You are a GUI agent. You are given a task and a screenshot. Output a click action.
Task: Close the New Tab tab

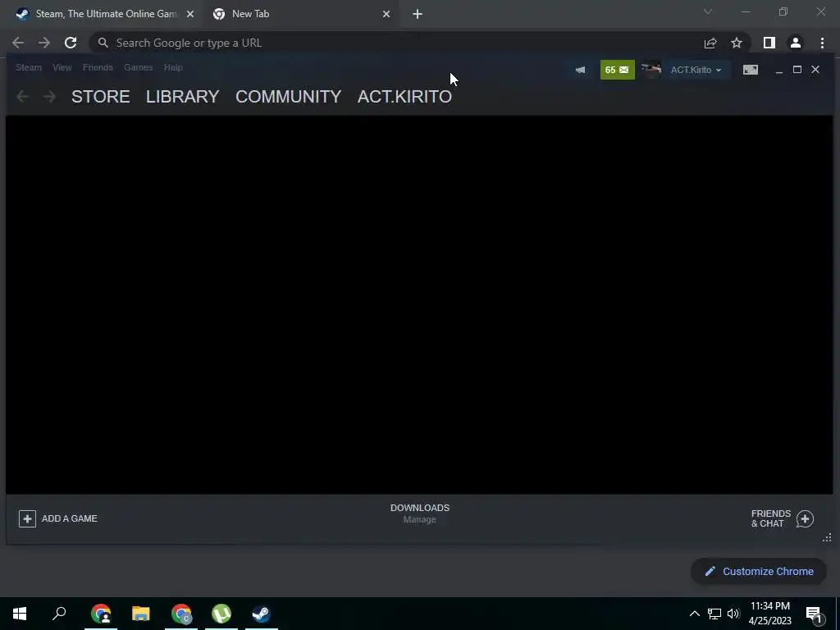(x=386, y=14)
